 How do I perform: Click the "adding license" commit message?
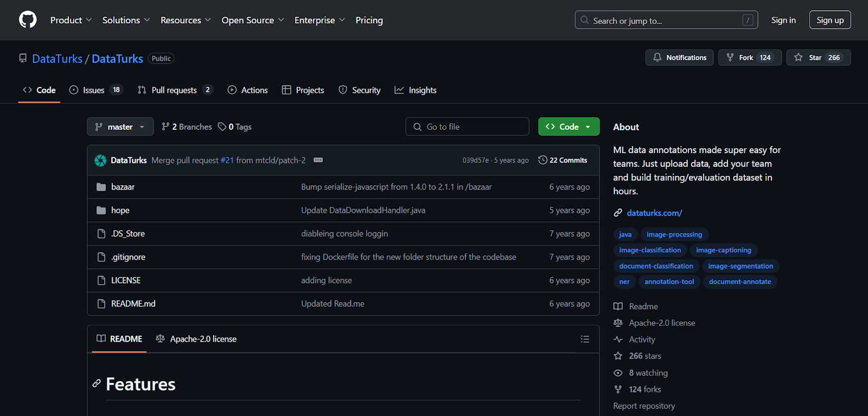tap(327, 280)
